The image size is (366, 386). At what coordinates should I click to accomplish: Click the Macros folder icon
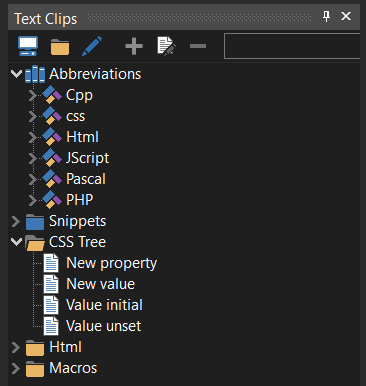(x=35, y=369)
